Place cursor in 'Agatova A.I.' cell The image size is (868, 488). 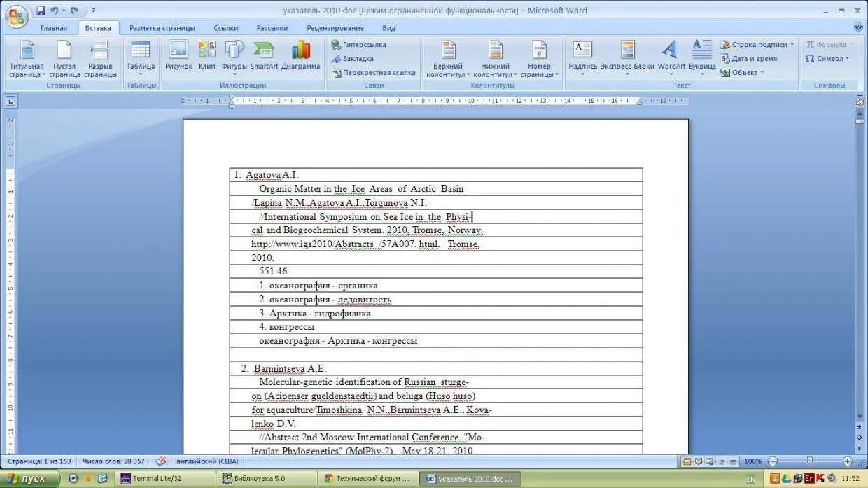(x=435, y=175)
